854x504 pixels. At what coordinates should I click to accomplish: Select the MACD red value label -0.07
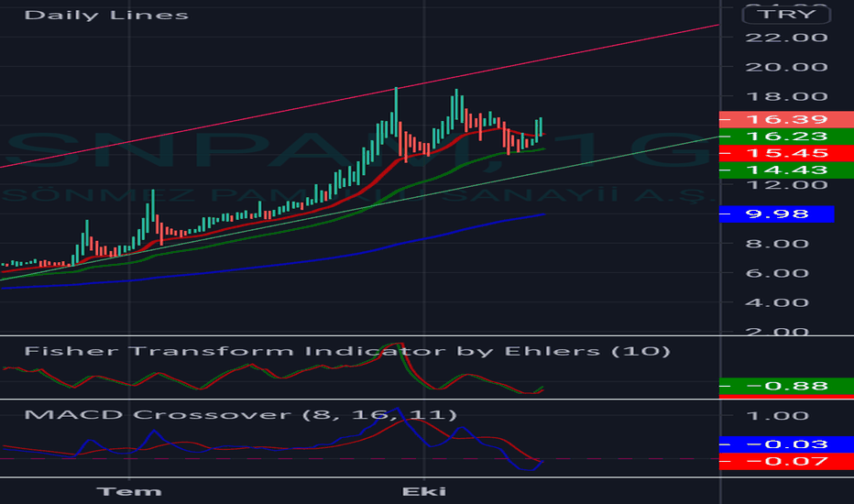click(786, 462)
